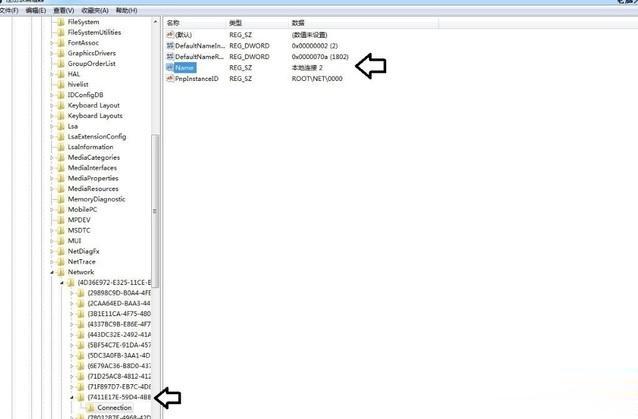Click the FileSystemUtilities folder icon
638x419 pixels.
tap(61, 33)
